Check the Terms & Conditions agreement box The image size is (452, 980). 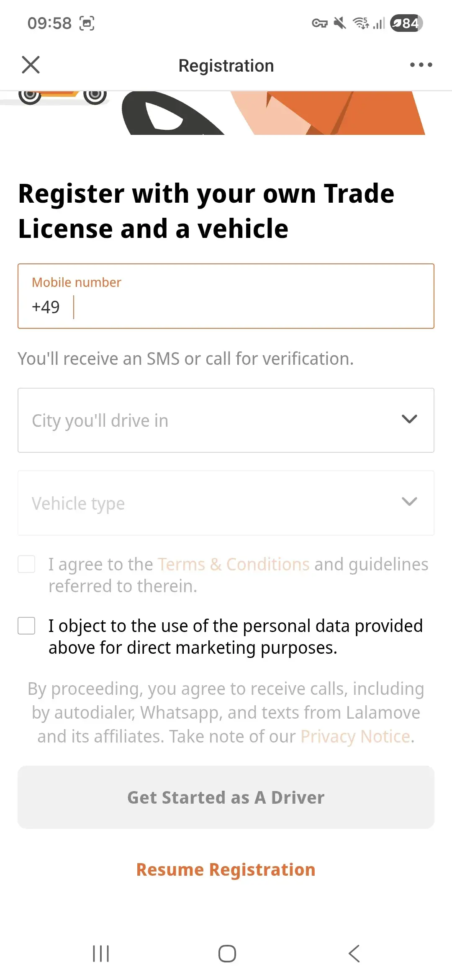[x=26, y=564]
